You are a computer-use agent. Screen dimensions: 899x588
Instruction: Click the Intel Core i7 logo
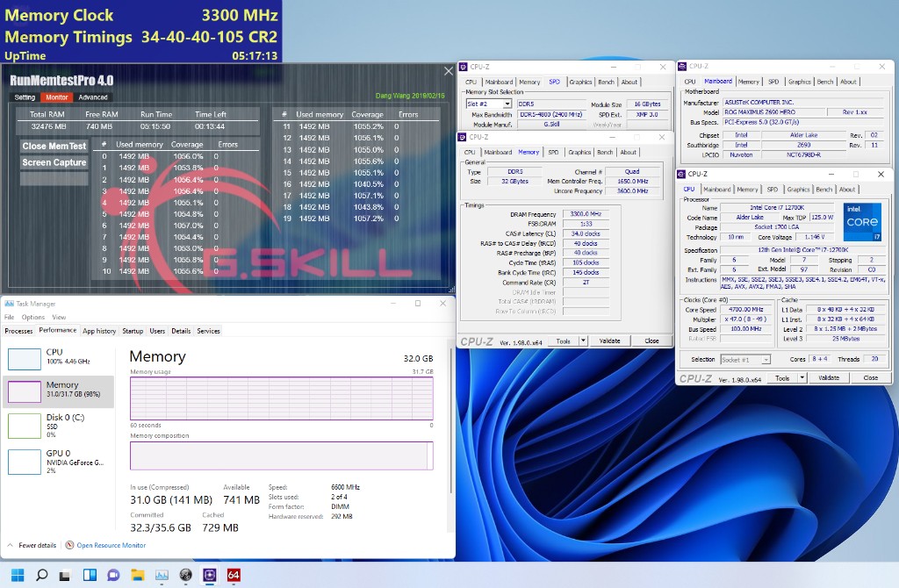pos(862,221)
